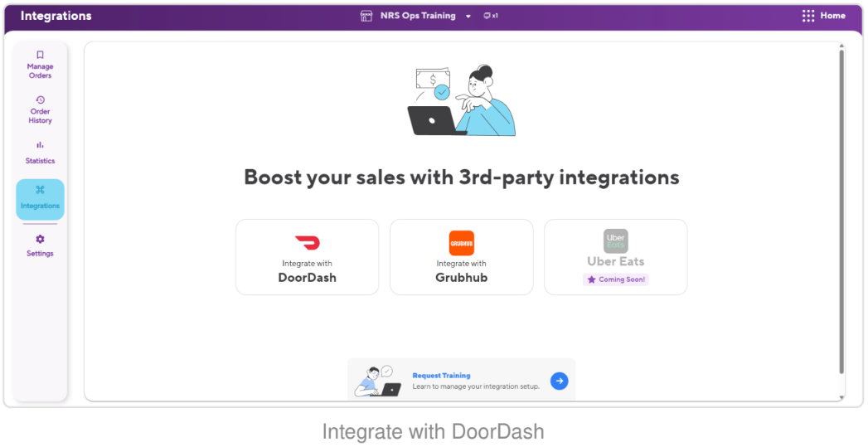Image resolution: width=868 pixels, height=447 pixels.
Task: Click the 'Boost your sales with 3rd-party integrations' heading
Action: click(462, 177)
